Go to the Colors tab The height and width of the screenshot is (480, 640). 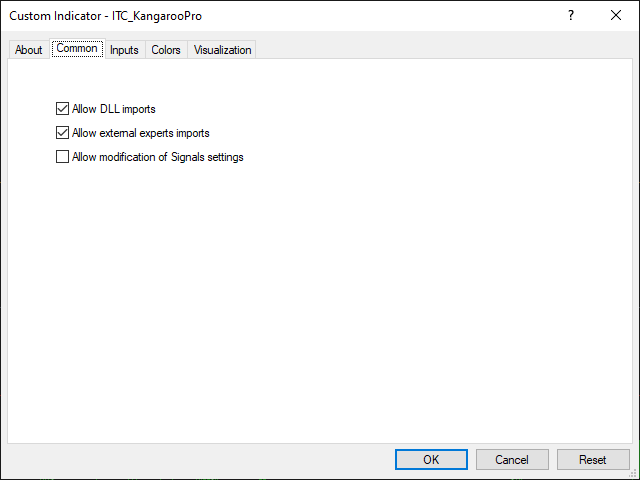(166, 50)
